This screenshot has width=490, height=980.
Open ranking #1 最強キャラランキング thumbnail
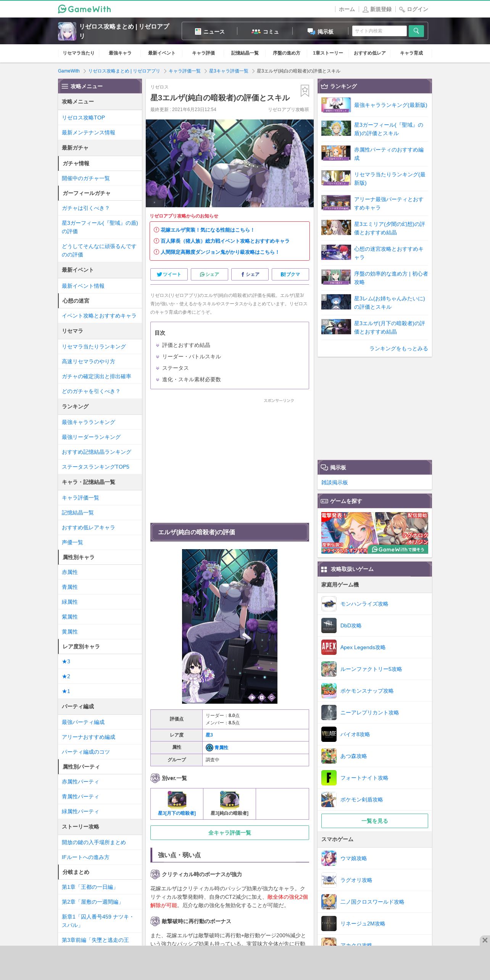click(x=336, y=105)
